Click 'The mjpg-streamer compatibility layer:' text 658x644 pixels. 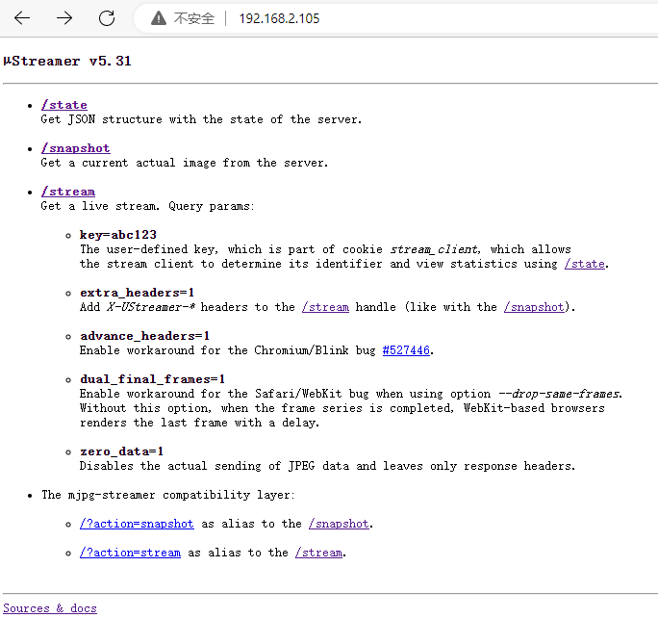click(x=167, y=495)
